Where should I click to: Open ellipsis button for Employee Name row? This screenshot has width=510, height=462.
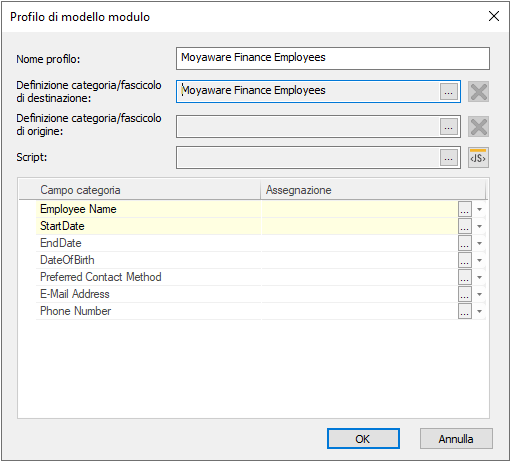[x=465, y=209]
